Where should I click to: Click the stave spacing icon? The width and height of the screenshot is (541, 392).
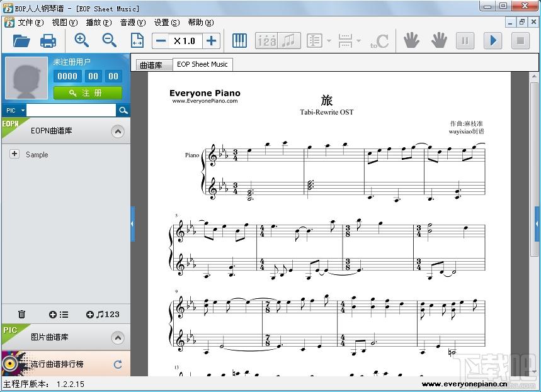[345, 41]
